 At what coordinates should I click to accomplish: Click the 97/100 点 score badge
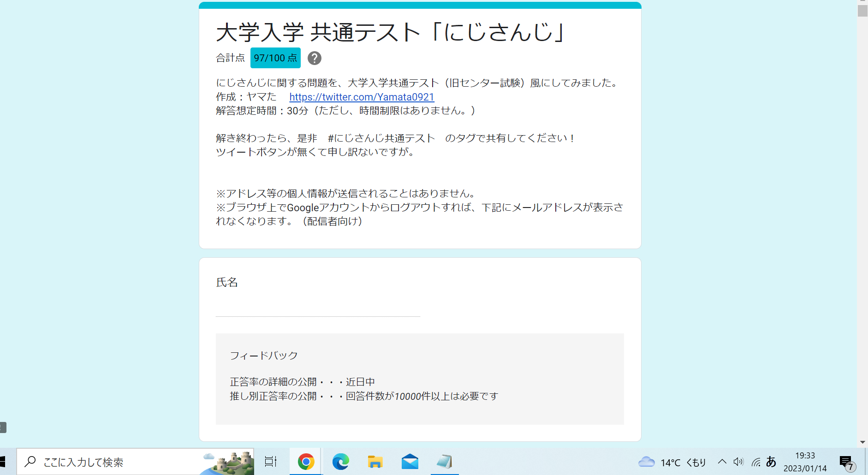pos(275,58)
